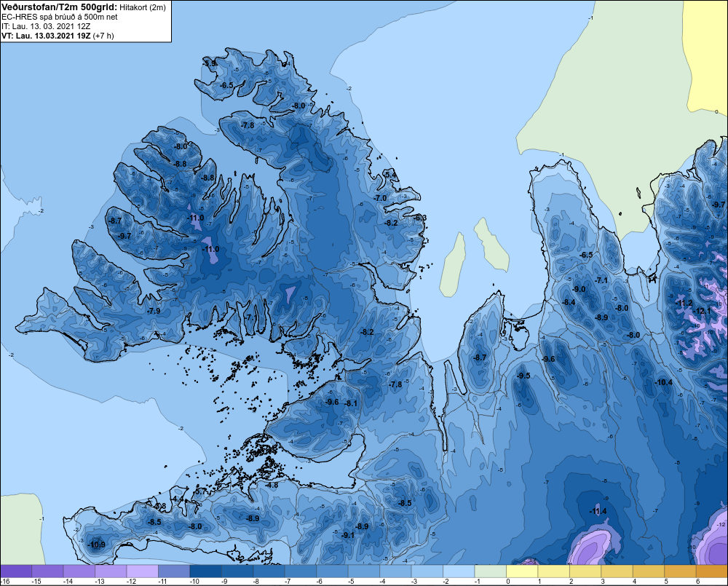Click the '-6.3' temperature label
Image resolution: width=728 pixels, height=586 pixels.
420,218
